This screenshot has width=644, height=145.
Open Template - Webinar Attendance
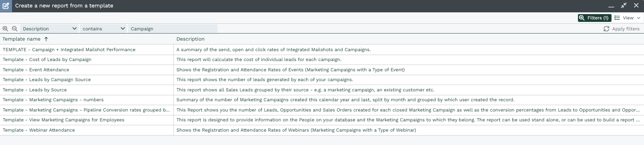[x=39, y=130]
